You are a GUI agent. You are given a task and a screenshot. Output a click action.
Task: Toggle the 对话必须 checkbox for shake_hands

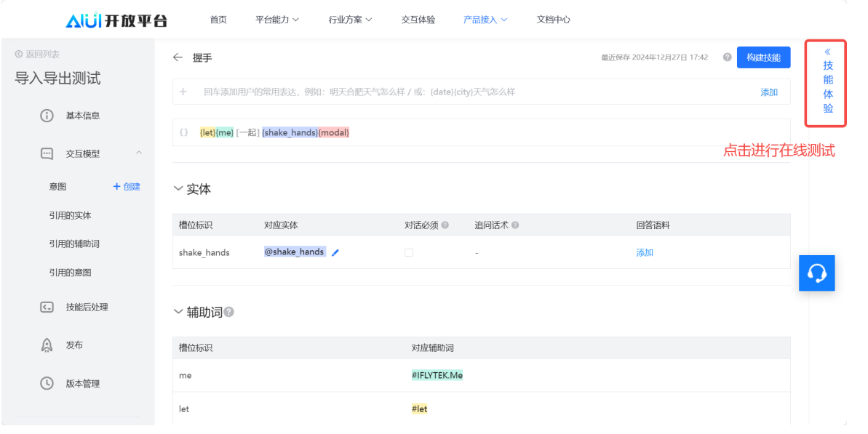point(408,253)
